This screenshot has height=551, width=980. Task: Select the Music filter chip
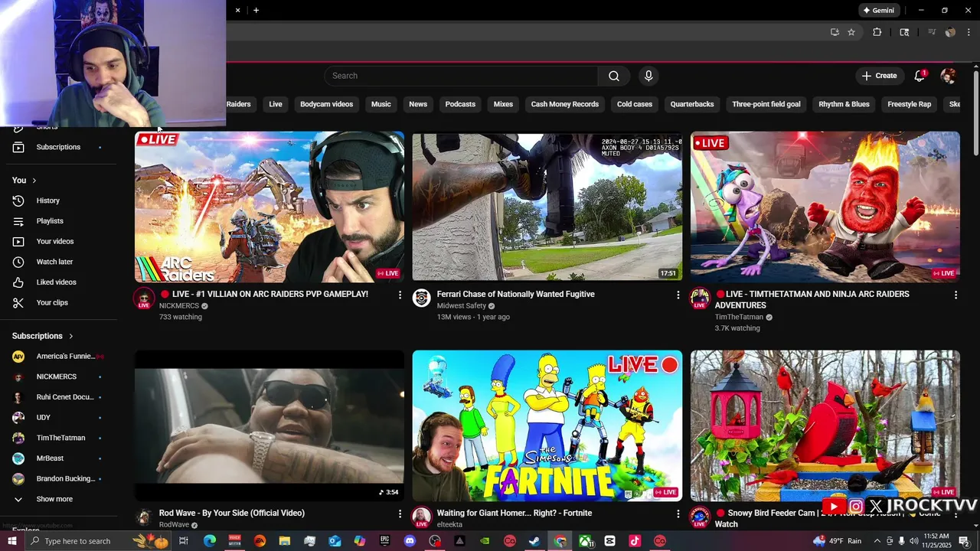click(x=381, y=104)
